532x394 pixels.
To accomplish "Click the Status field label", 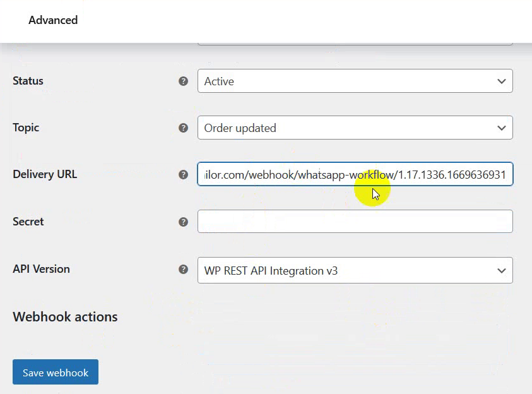I will (x=28, y=81).
